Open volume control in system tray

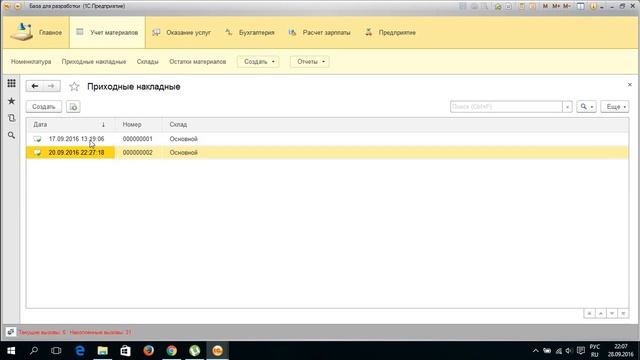coord(569,351)
